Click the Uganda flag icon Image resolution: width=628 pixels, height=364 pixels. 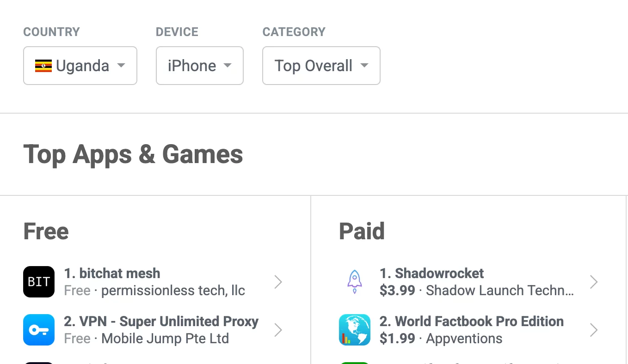[x=43, y=66]
